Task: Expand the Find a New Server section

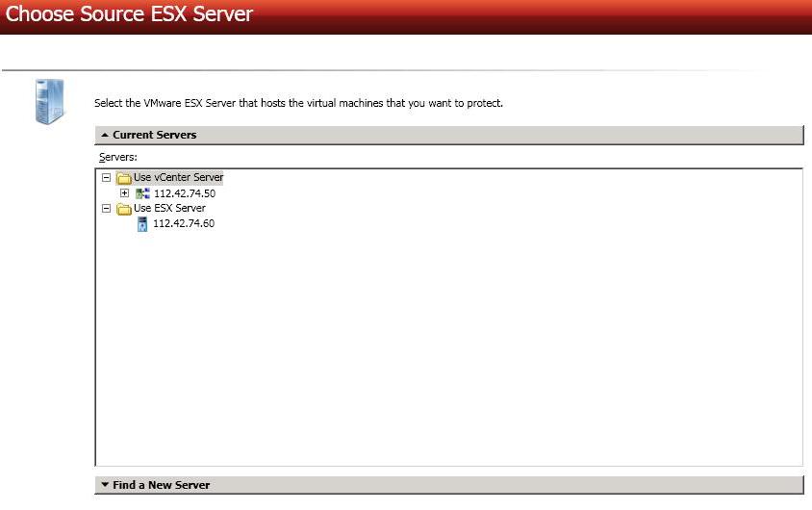Action: click(449, 485)
